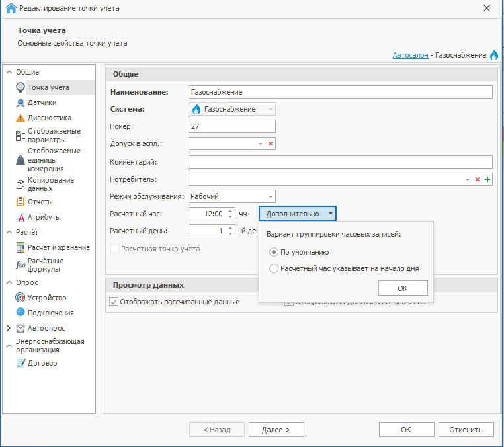The width and height of the screenshot is (504, 447).
Task: Open Атрибуты section icon
Action: [x=21, y=217]
